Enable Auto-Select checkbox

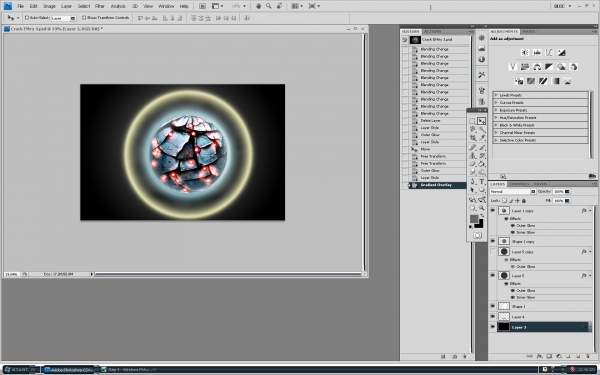(27, 18)
